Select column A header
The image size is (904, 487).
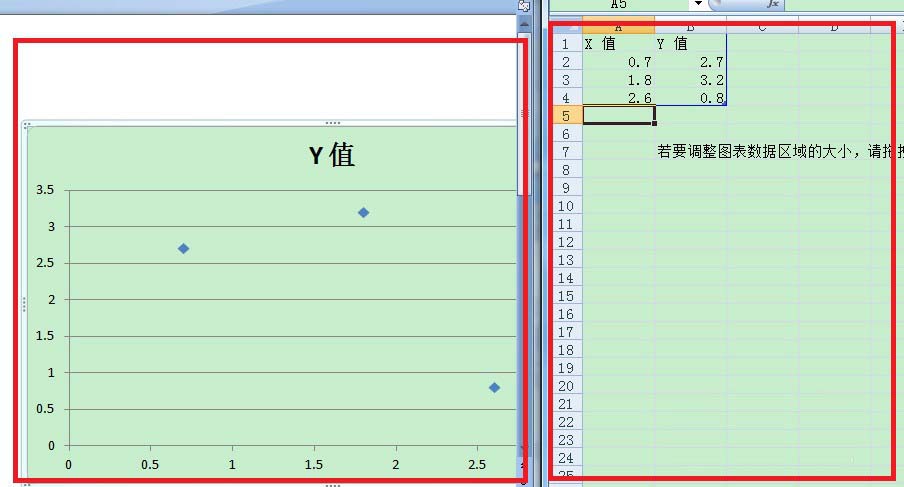pyautogui.click(x=618, y=28)
